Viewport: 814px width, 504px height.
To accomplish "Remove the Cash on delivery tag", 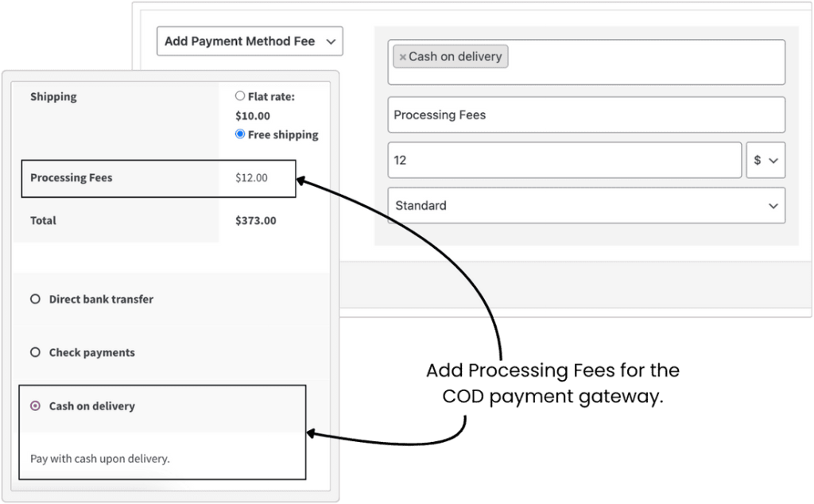I will (x=402, y=57).
